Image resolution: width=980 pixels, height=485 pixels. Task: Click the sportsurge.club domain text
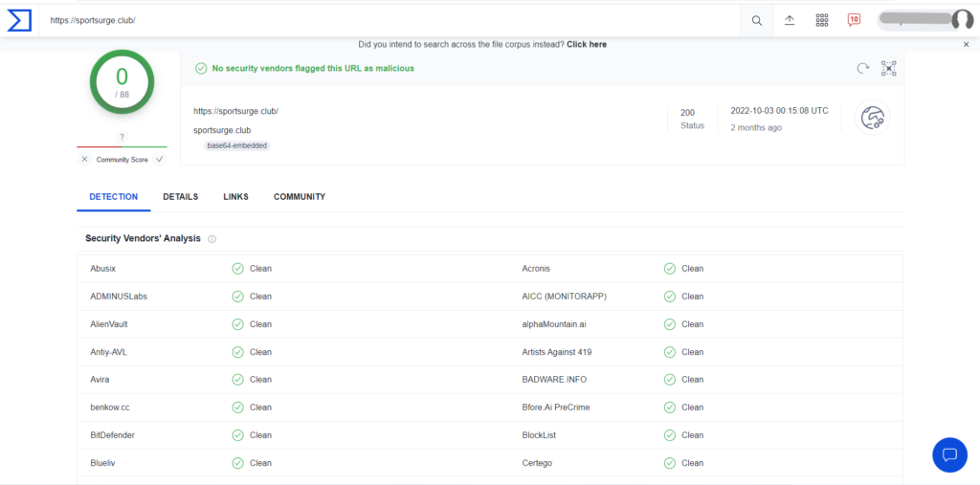(x=222, y=131)
